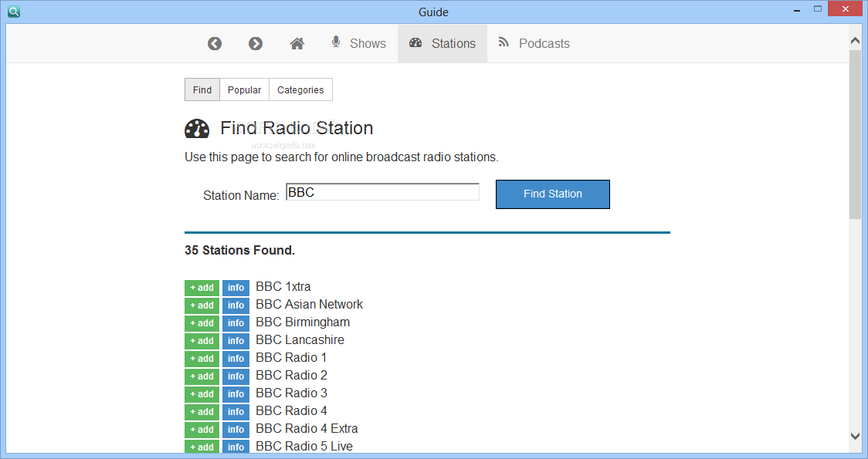This screenshot has width=868, height=459.
Task: Show info for BBC Radio 4 Extra
Action: pos(236,429)
